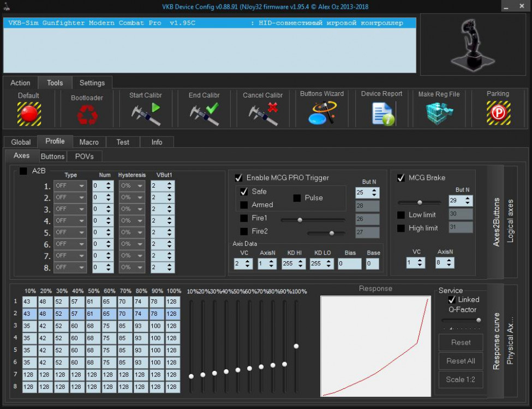Open the Bootloader recycle icon
Viewport: 532px width, 409px height.
pyautogui.click(x=87, y=115)
